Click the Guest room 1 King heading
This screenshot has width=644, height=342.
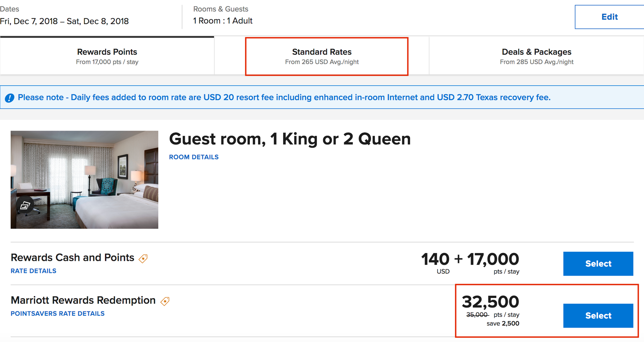click(x=290, y=139)
